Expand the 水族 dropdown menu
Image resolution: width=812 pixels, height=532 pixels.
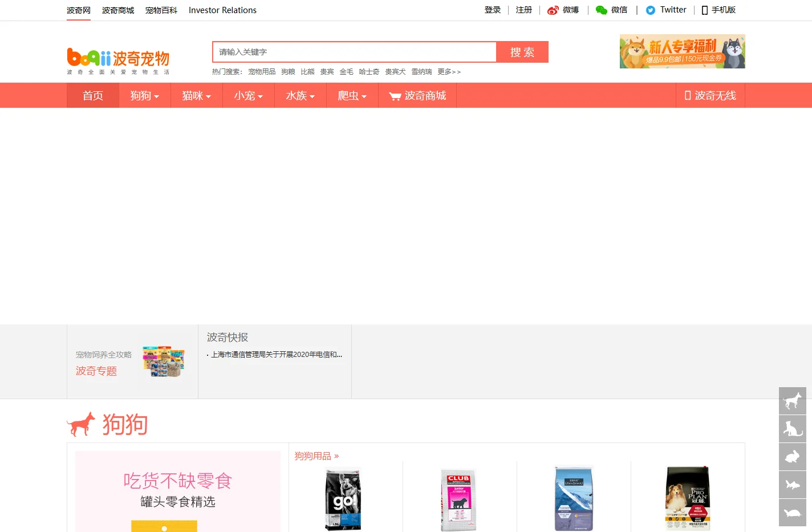point(301,95)
